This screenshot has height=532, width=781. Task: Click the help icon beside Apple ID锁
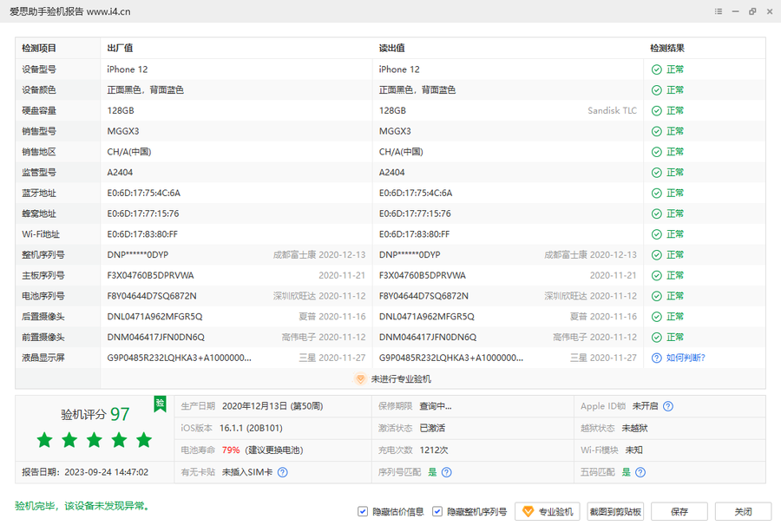click(x=668, y=406)
